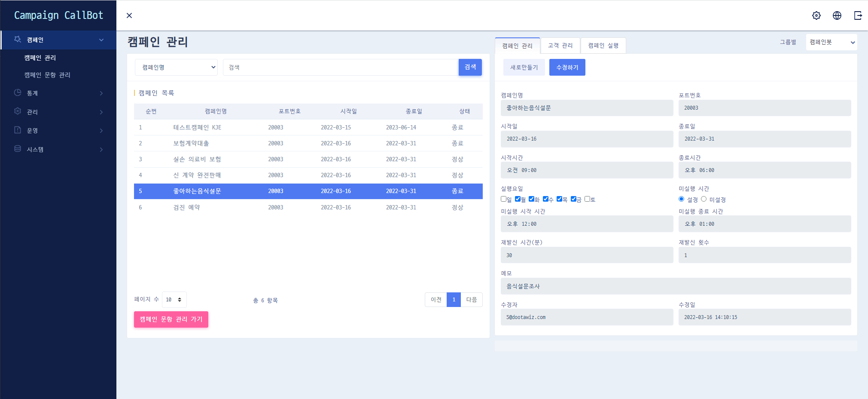This screenshot has width=868, height=399.
Task: Click the settings gear icon in header
Action: [816, 15]
